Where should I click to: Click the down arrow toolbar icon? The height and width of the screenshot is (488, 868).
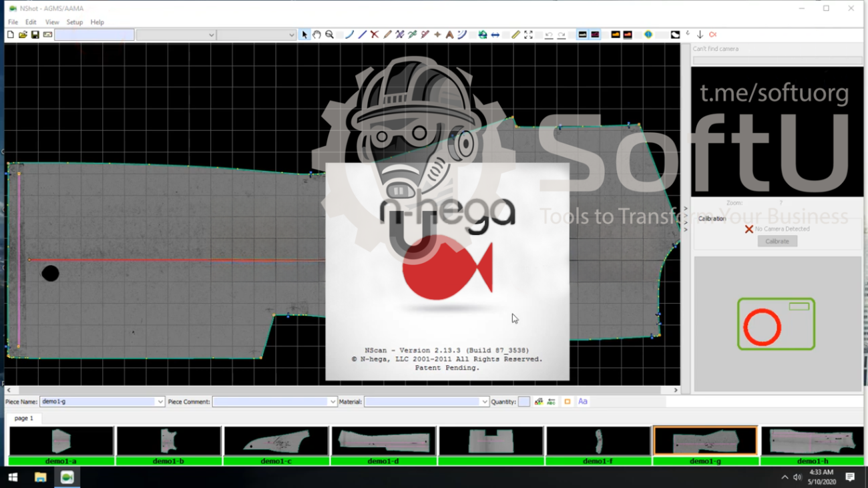[x=700, y=35]
